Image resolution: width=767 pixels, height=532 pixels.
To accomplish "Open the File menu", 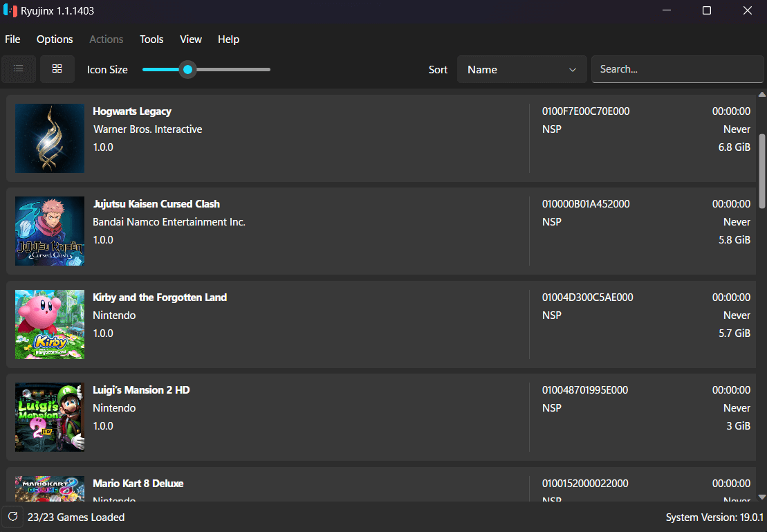I will [x=12, y=39].
